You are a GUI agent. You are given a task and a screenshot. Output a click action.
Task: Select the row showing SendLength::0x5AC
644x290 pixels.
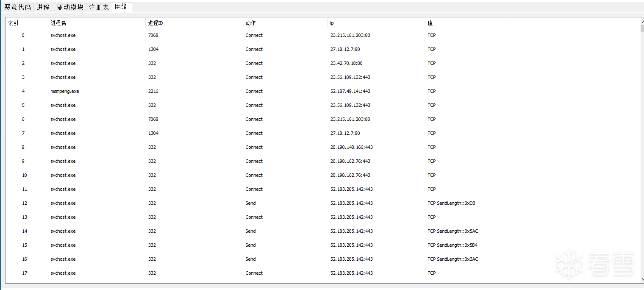coord(452,231)
